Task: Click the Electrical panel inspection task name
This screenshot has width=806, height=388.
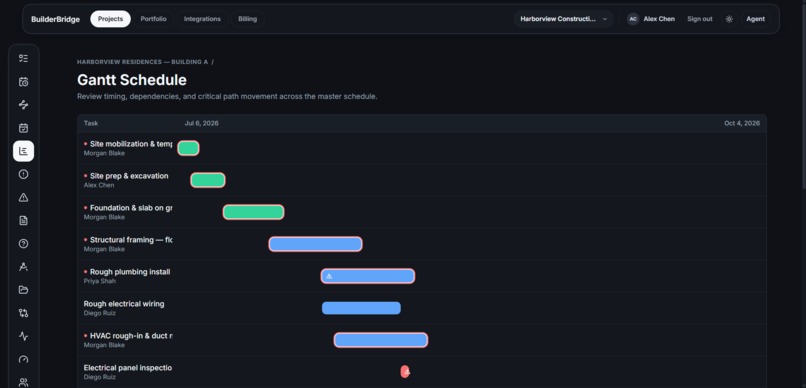Action: [128, 367]
